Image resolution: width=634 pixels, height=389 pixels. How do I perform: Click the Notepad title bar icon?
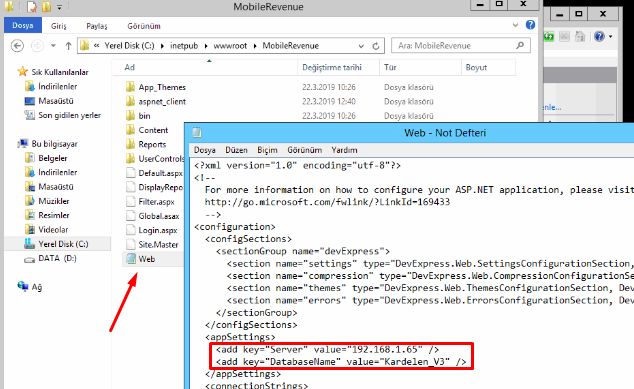point(197,133)
